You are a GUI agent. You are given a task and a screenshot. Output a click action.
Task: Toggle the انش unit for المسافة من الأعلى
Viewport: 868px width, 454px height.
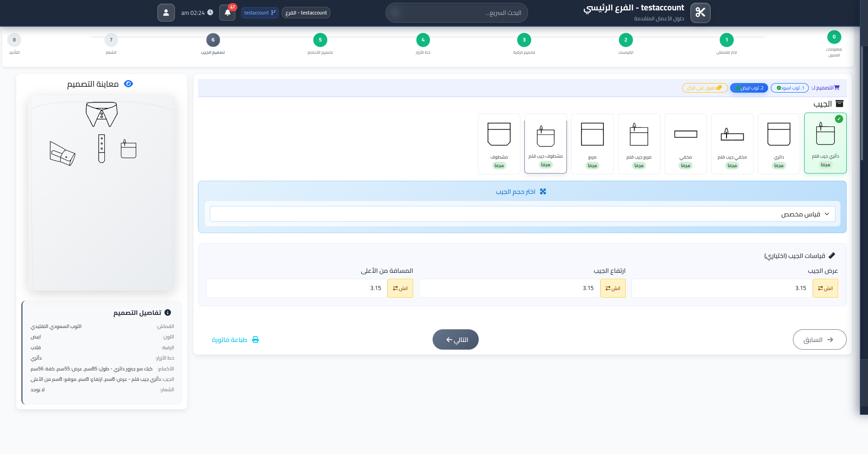point(400,288)
